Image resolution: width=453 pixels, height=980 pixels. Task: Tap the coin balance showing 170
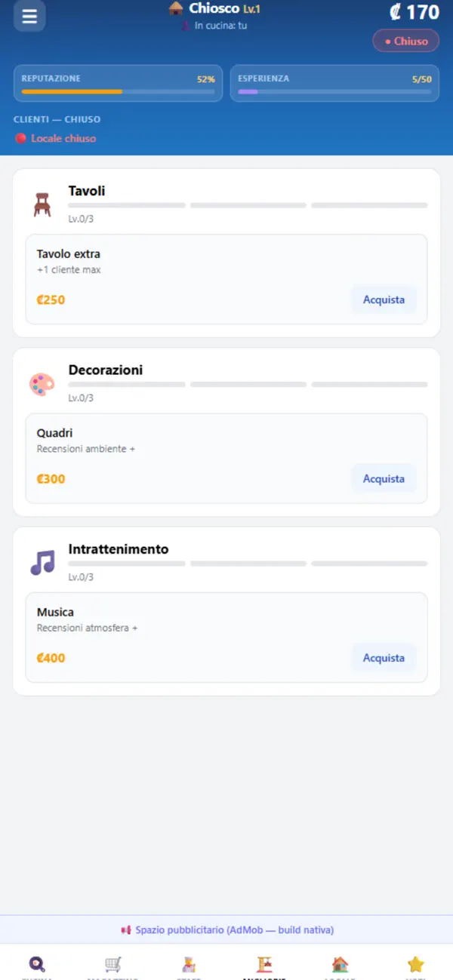[x=414, y=12]
